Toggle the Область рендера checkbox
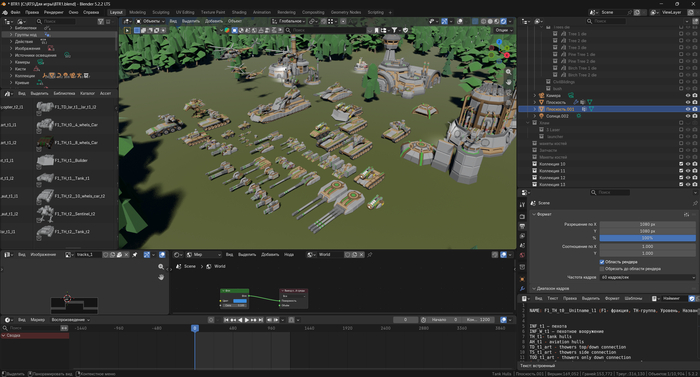 (x=602, y=262)
